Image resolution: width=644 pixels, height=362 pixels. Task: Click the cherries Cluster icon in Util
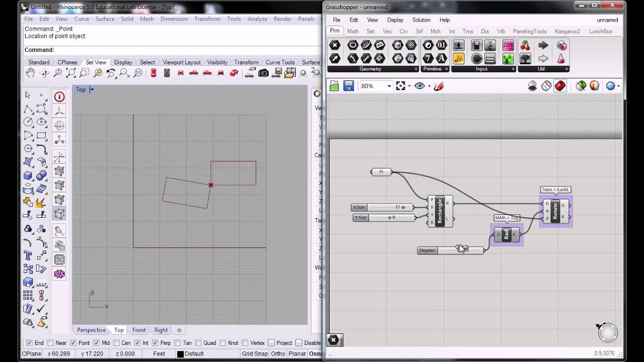[525, 45]
